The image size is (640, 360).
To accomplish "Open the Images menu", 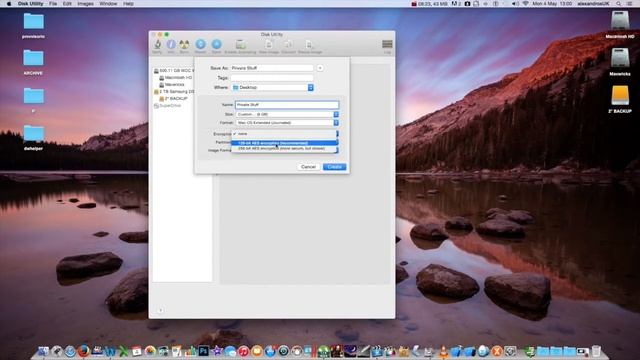I will click(x=85, y=4).
